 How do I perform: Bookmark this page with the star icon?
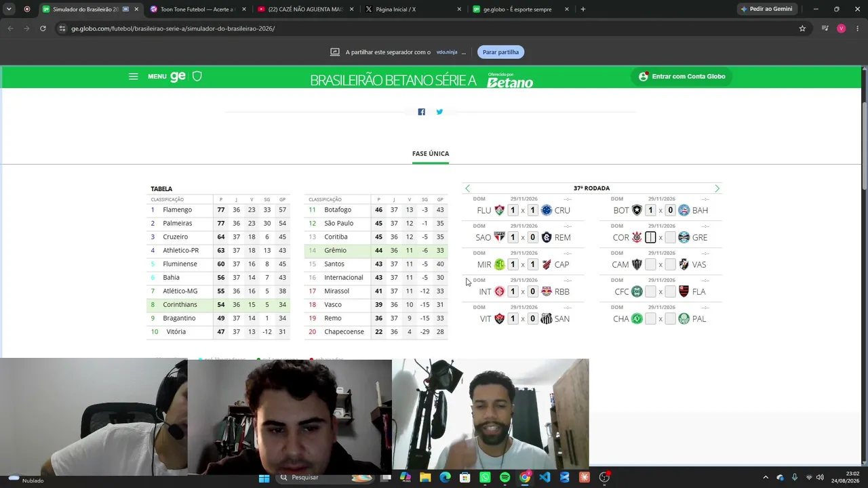(802, 28)
